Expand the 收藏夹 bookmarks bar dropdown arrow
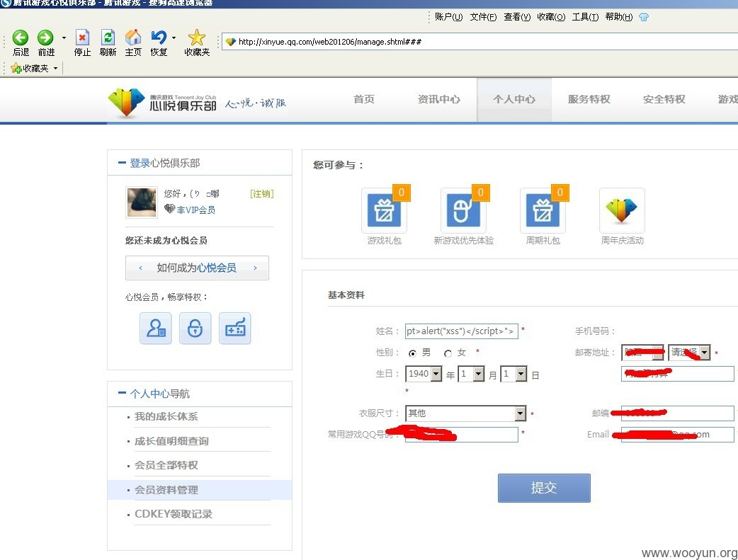Screen dimensions: 738x560 pos(55,68)
